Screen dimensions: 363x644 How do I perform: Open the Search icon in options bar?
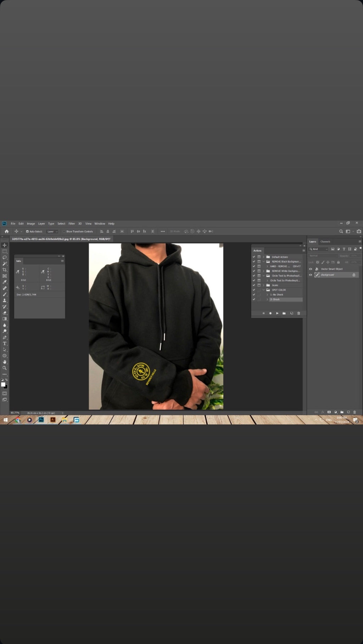coord(341,231)
